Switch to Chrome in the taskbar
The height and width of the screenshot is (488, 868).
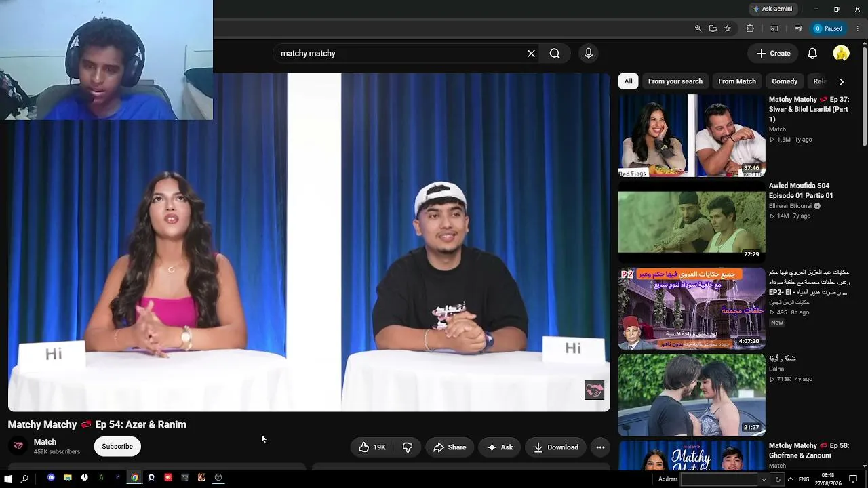134,478
